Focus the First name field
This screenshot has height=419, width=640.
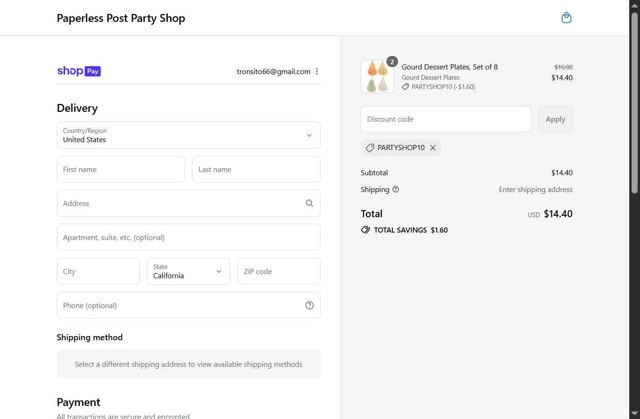point(120,169)
